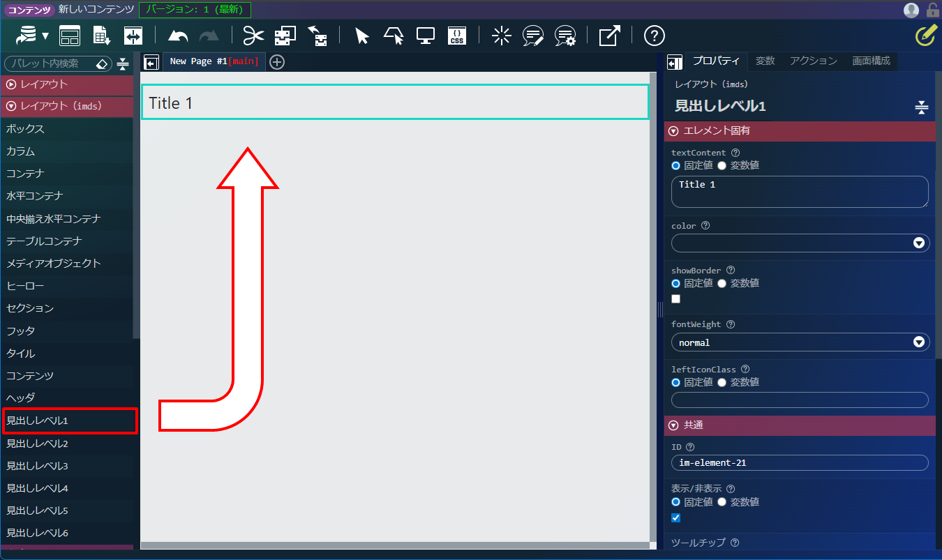Uncheck the 表示/非表示 checkbox
The image size is (942, 560).
[675, 517]
